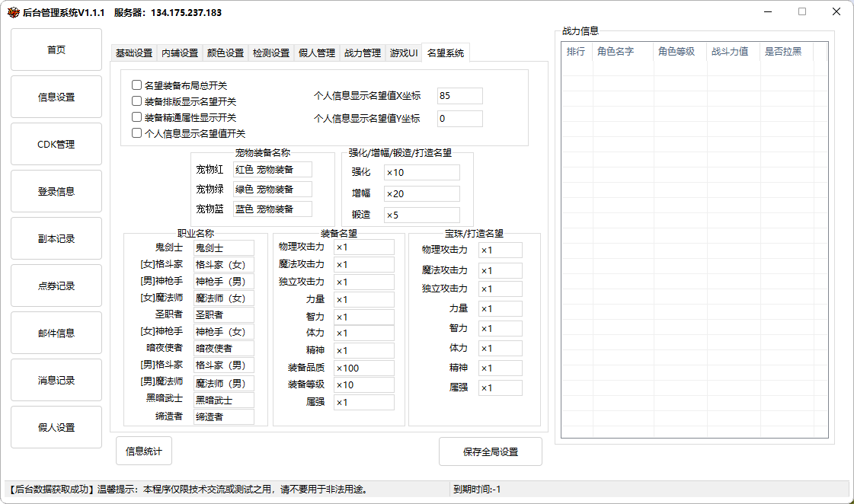This screenshot has height=504, width=854.
Task: Check 装备精通属性显示开关 option
Action: click(x=137, y=117)
